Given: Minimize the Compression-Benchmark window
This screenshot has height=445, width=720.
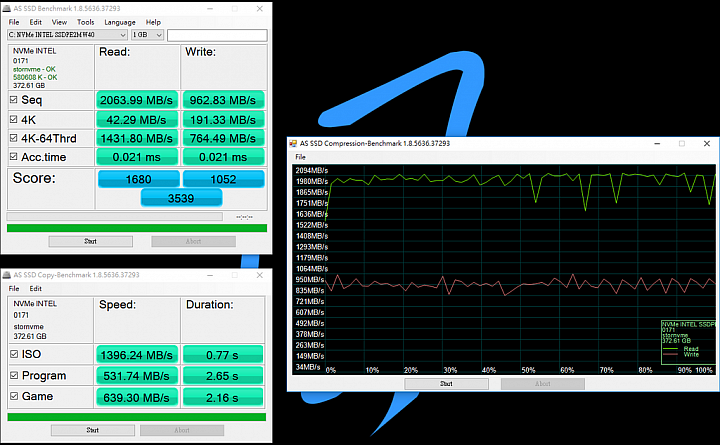Looking at the screenshot, I should click(x=657, y=143).
